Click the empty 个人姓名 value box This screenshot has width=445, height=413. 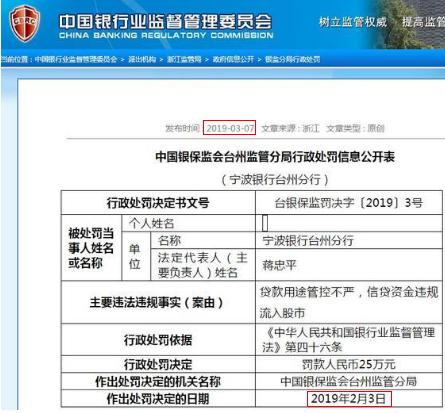tap(265, 223)
